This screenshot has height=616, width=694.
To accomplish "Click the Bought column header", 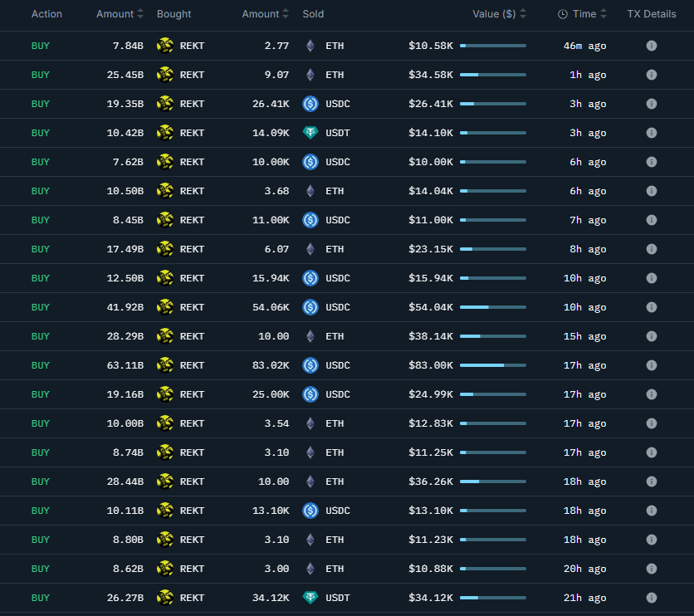I will tap(174, 14).
